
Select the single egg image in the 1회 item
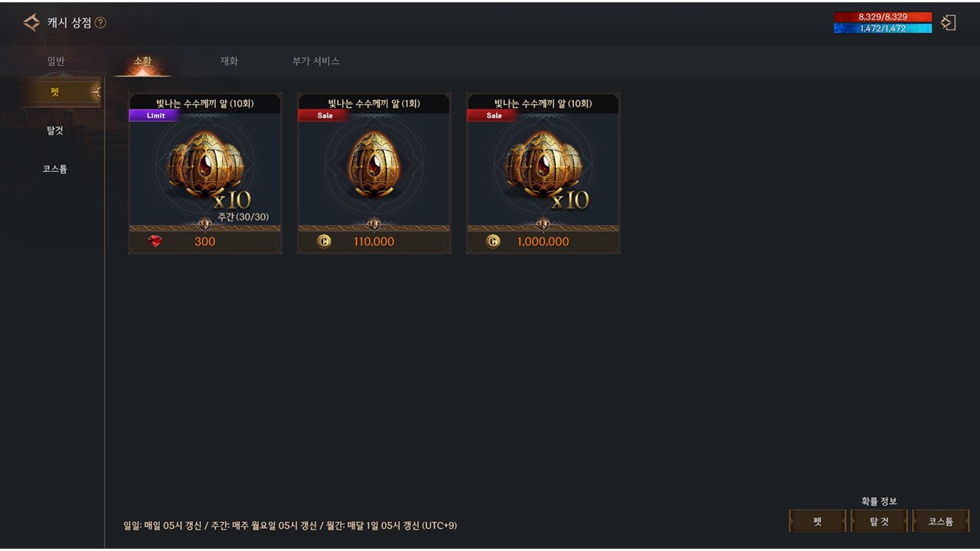click(374, 164)
